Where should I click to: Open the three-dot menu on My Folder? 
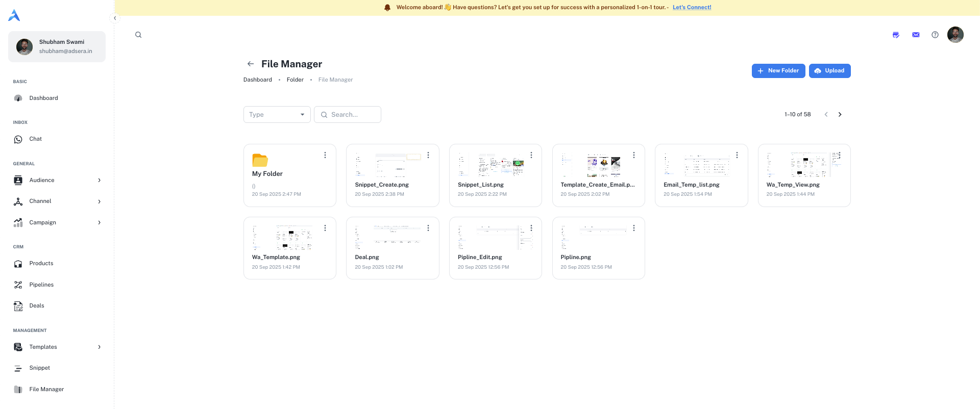tap(325, 155)
